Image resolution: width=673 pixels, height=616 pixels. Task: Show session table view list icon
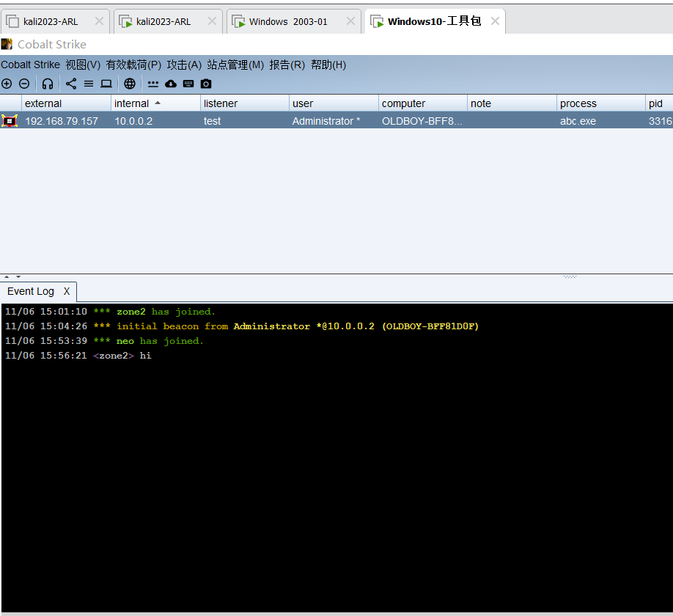(89, 84)
